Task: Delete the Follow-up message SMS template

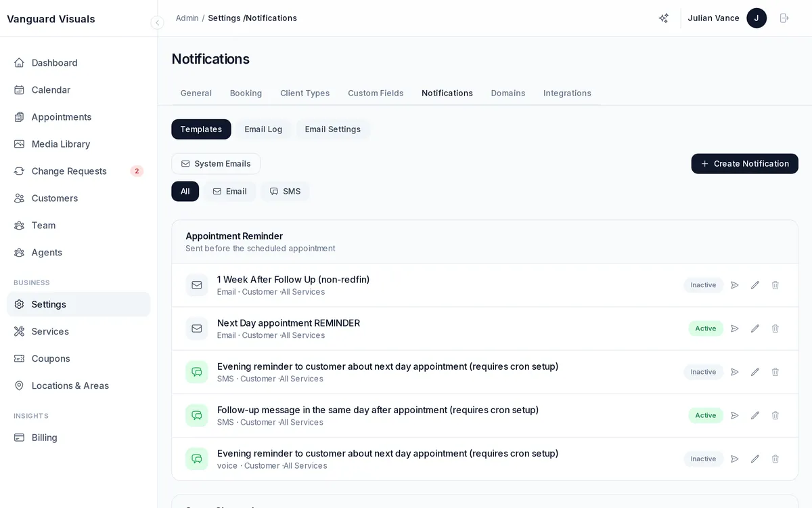Action: pyautogui.click(x=775, y=415)
